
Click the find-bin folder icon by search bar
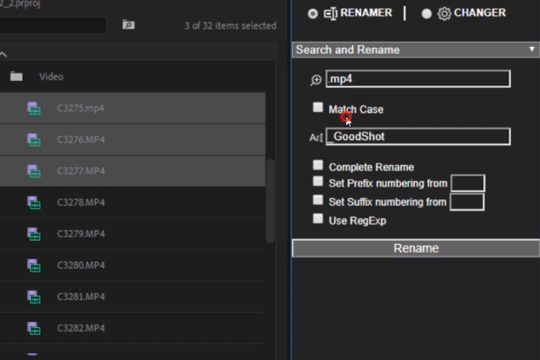[x=128, y=25]
